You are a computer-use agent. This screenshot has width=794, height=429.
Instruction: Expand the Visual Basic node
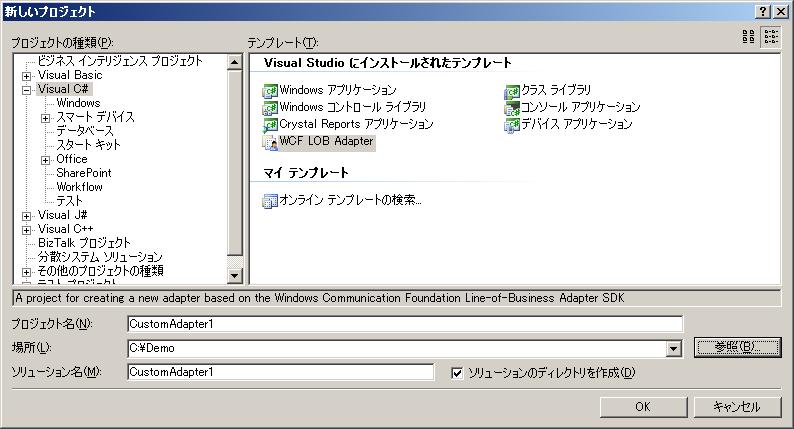pyautogui.click(x=26, y=76)
